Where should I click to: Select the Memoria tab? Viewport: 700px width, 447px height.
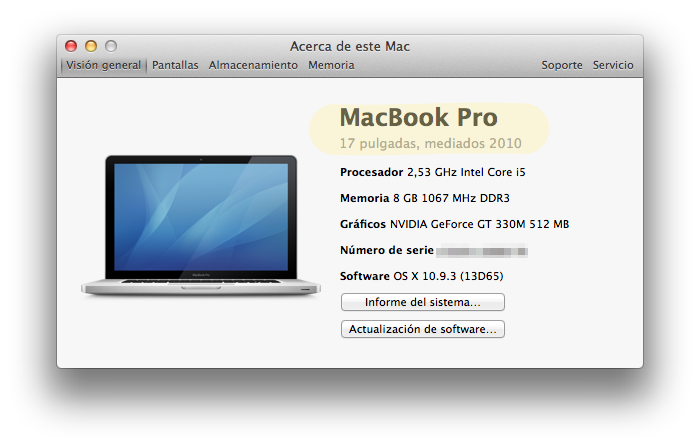point(331,65)
